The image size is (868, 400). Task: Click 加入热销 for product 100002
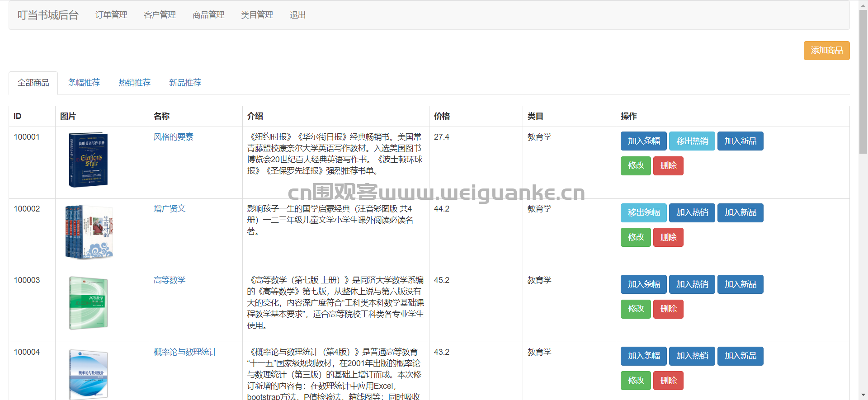(x=692, y=212)
